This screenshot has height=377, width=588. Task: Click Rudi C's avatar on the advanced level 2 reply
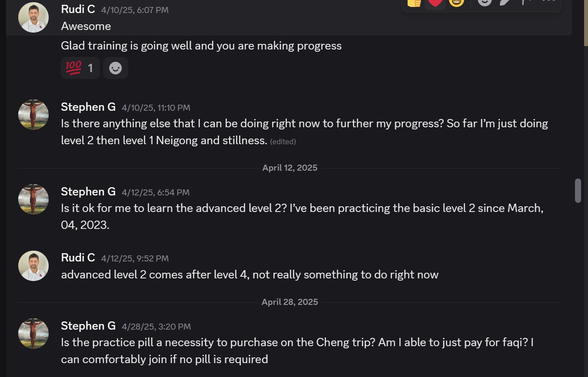[33, 266]
